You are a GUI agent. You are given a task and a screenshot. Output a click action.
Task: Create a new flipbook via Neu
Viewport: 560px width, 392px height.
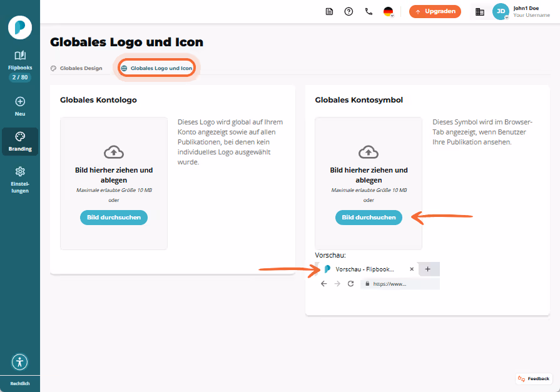click(x=20, y=106)
